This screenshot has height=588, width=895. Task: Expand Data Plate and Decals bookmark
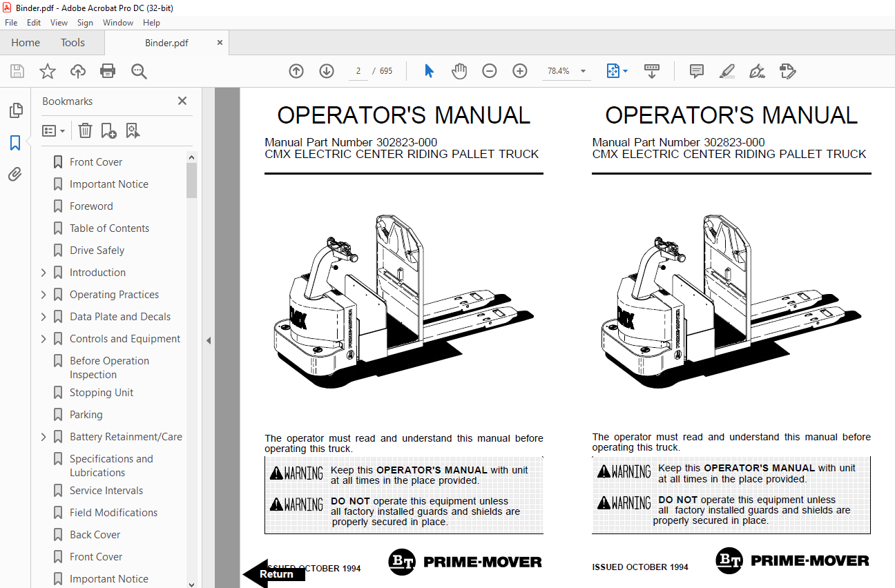(44, 317)
